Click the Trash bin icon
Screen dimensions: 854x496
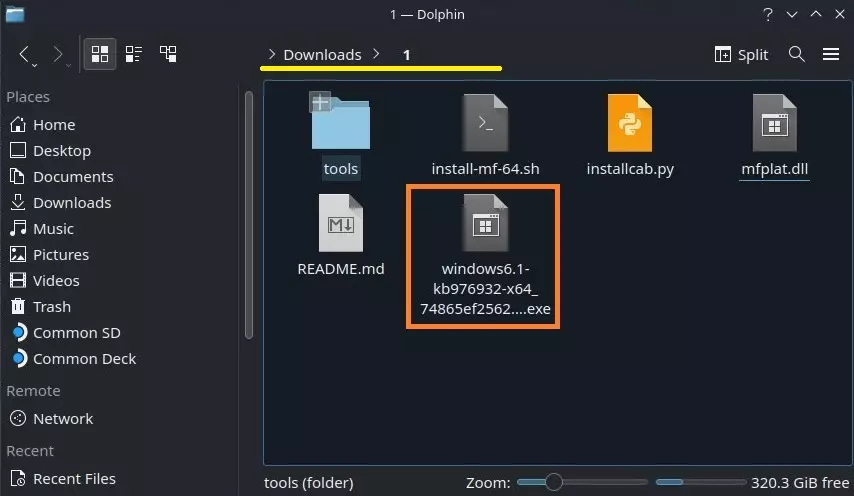pos(18,307)
